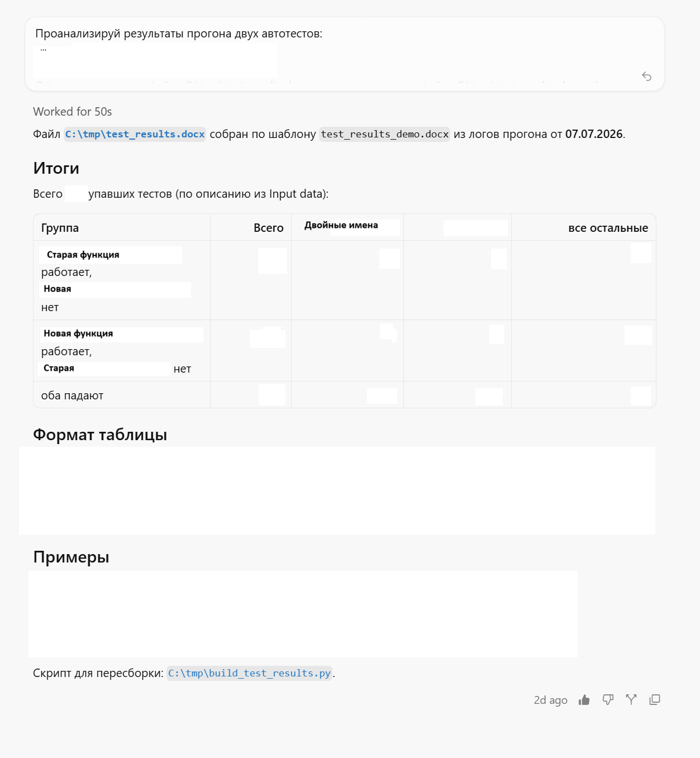
Task: Click the thumbs down feedback icon
Action: [608, 700]
